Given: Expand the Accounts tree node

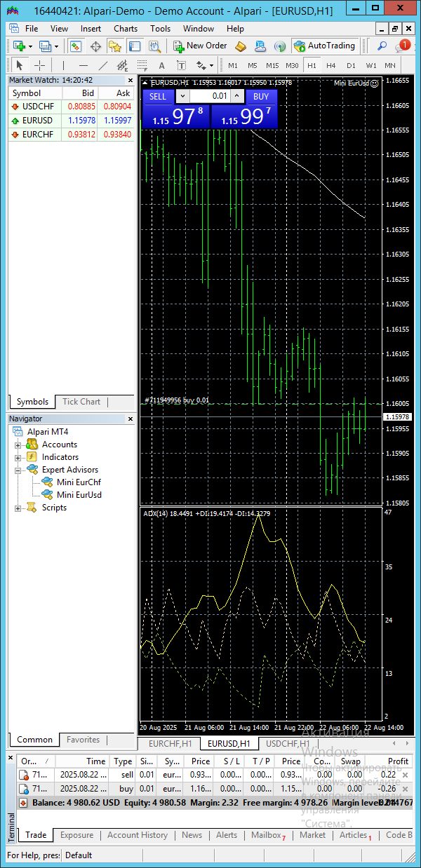Looking at the screenshot, I should pos(18,445).
